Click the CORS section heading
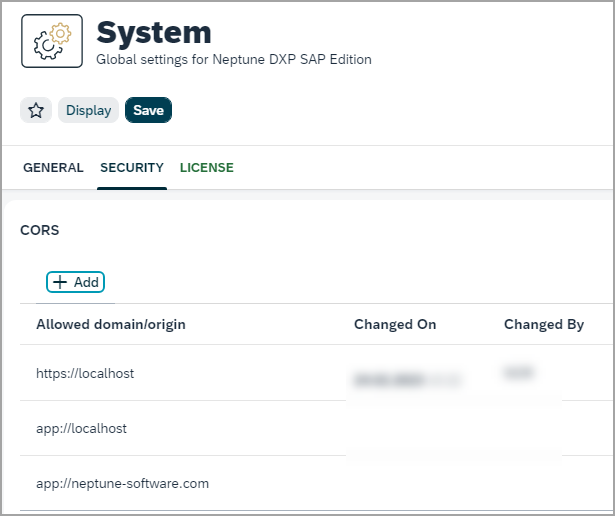 tap(40, 230)
